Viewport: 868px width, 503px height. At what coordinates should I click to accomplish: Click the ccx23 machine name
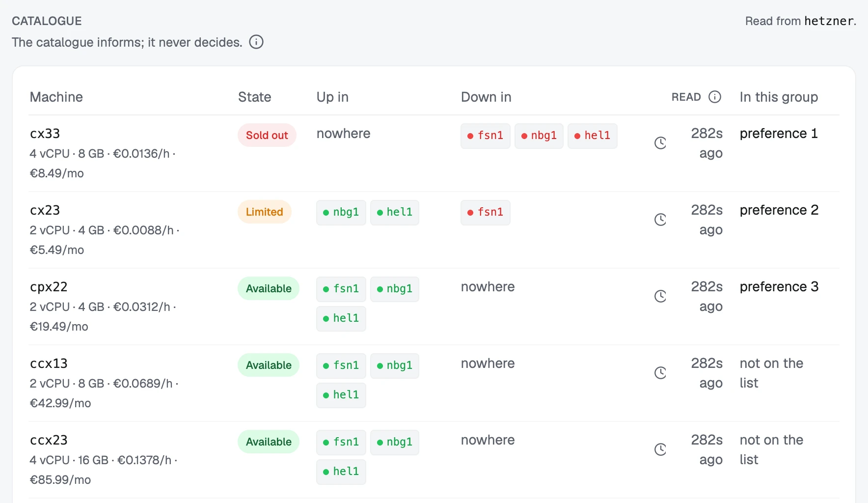pos(49,440)
